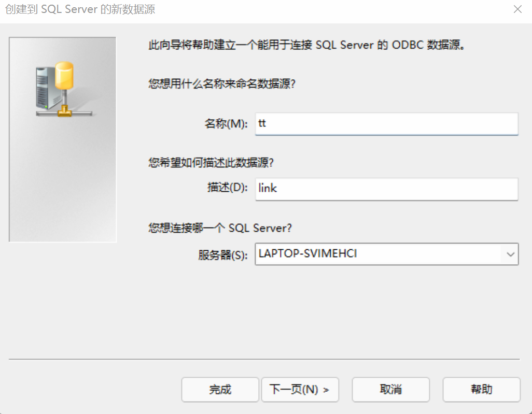The image size is (532, 414).
Task: Select the 'link' description text
Action: [267, 189]
